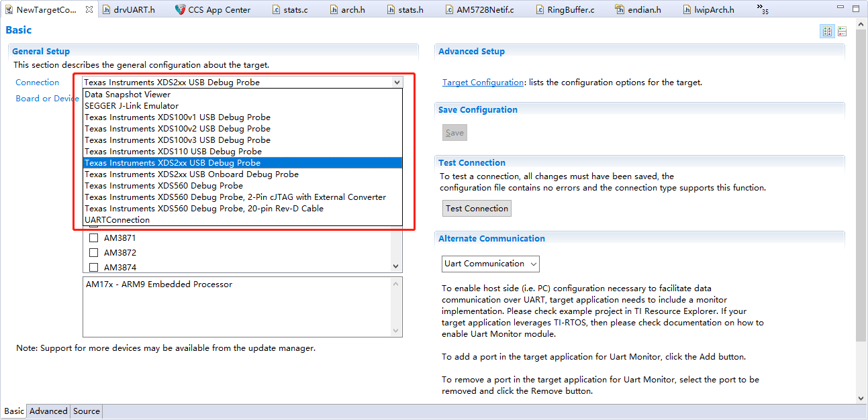Switch to the Source bottom tab

point(87,411)
